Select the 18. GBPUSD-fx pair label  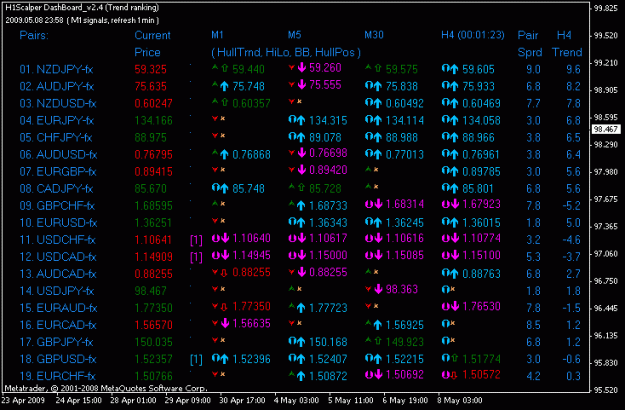58,359
